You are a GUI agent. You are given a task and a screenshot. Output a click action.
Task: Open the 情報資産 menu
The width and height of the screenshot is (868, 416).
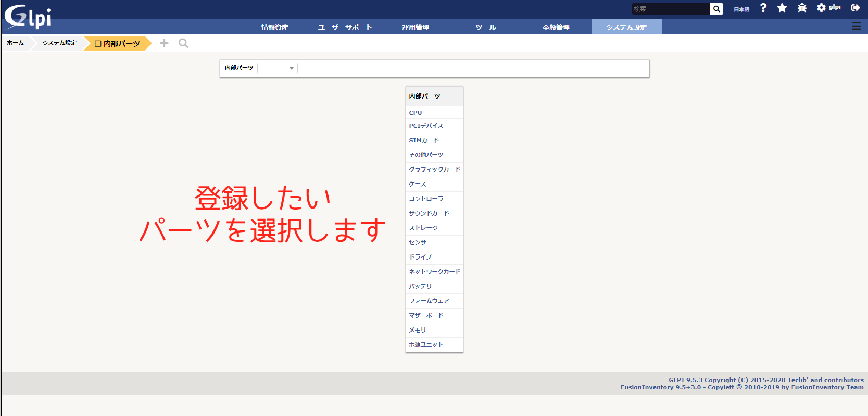click(274, 27)
